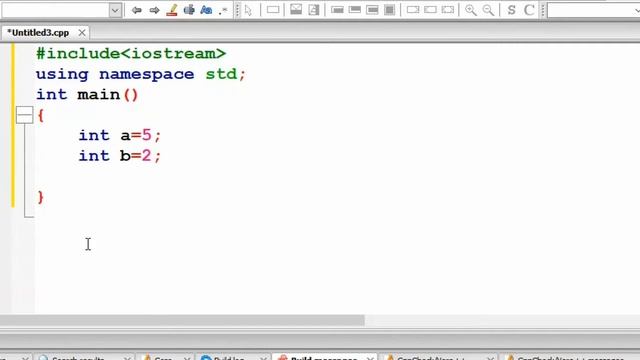
Task: Click the first of four filled block icons
Action: point(337,10)
